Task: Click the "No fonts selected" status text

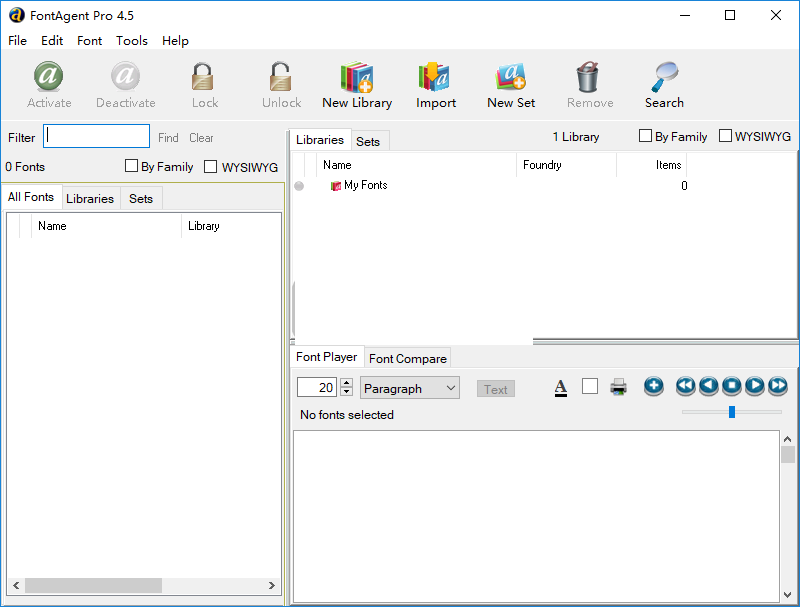Action: point(347,415)
